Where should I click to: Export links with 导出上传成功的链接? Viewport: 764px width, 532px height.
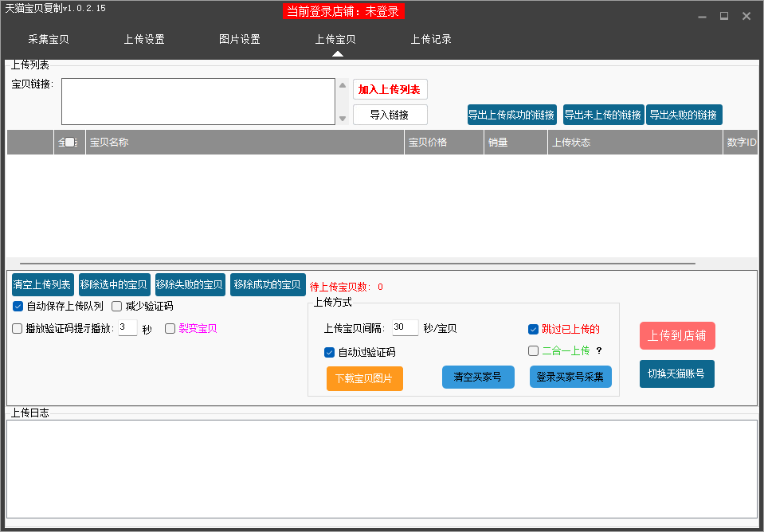click(511, 115)
